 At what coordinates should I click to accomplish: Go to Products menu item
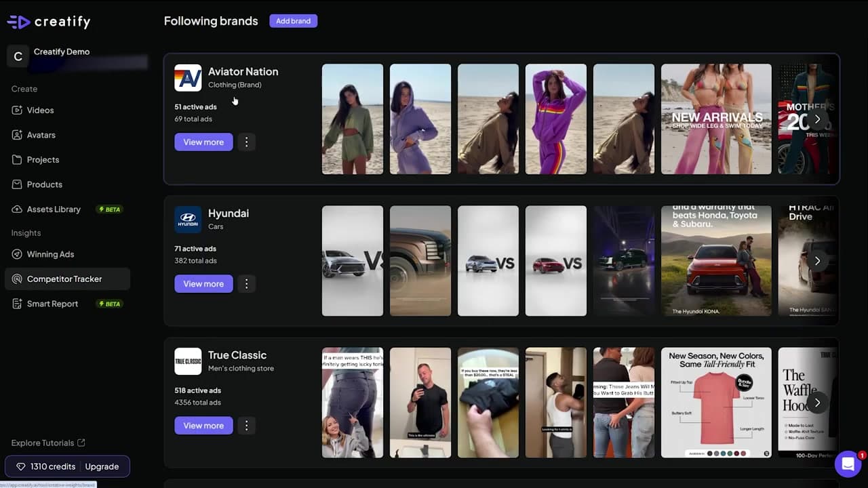(45, 184)
